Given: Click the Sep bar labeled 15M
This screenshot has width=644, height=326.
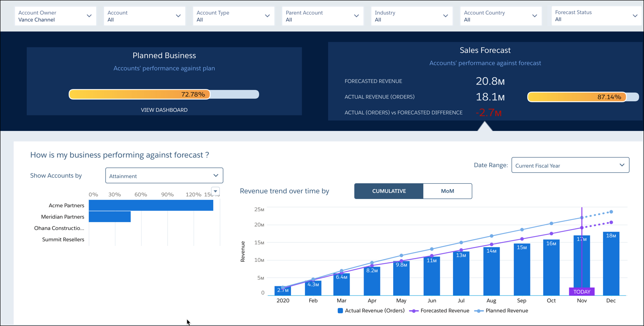Looking at the screenshot, I should click(522, 270).
